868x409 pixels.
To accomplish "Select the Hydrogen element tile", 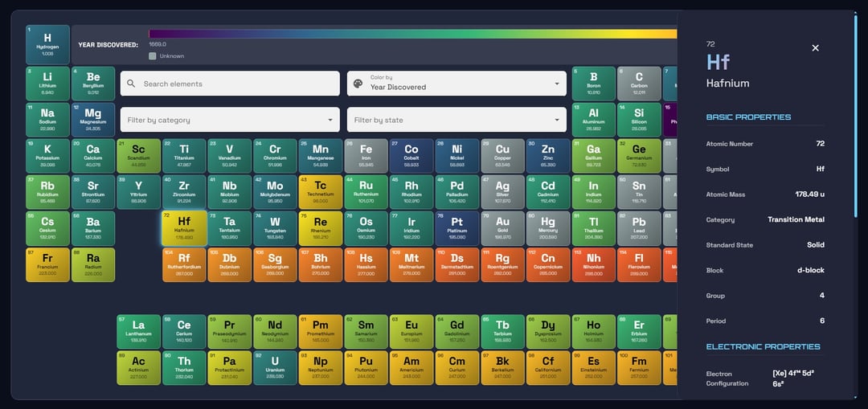I will click(x=47, y=44).
